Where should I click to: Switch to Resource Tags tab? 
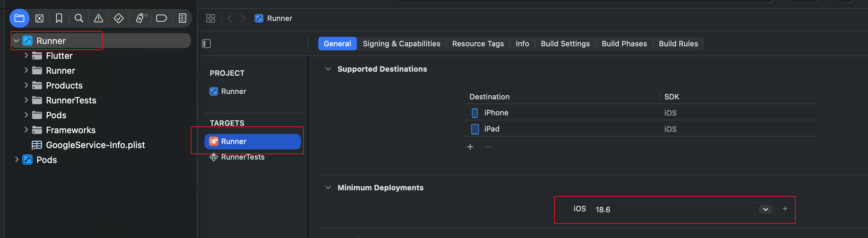[x=478, y=44]
